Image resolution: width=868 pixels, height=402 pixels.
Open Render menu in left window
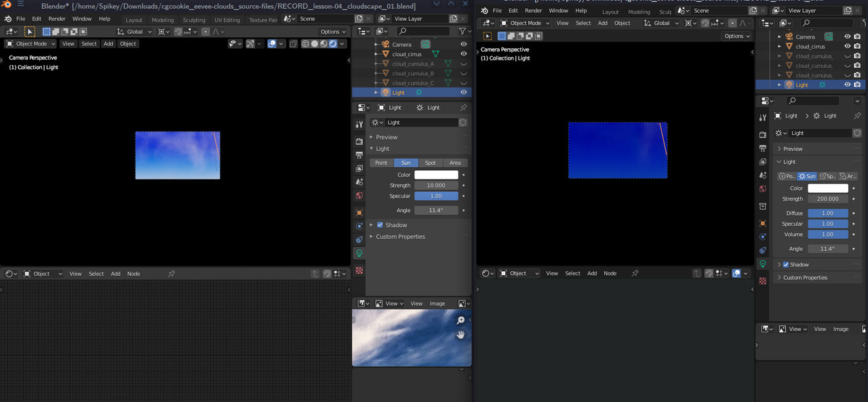[57, 19]
